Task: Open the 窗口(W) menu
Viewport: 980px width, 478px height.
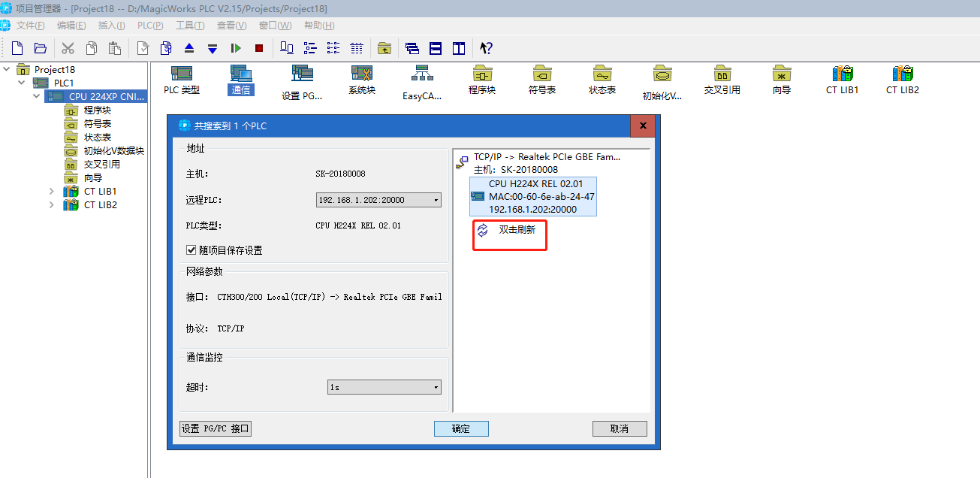Action: 275,26
